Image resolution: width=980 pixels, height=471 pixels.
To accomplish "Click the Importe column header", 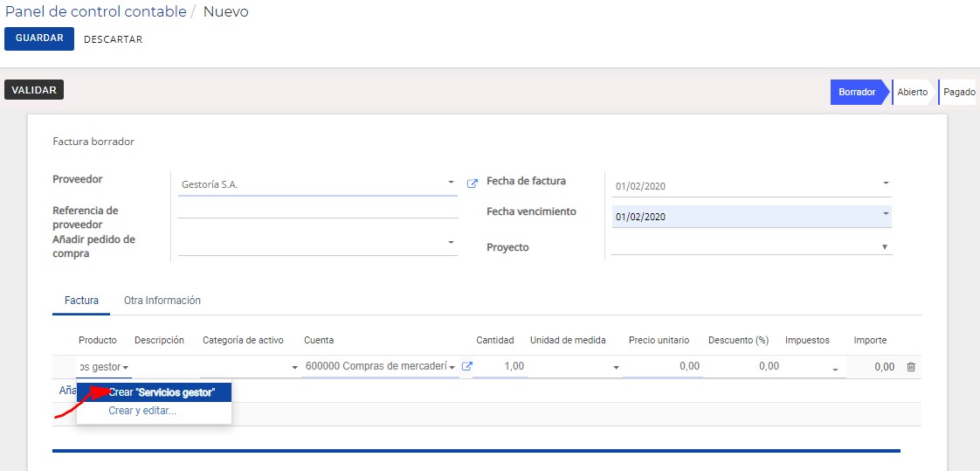I will pos(870,340).
